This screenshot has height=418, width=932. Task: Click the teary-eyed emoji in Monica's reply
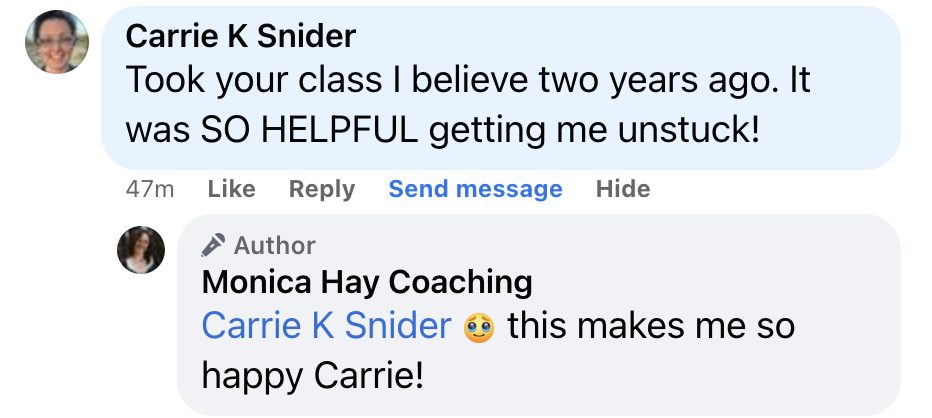tap(480, 327)
